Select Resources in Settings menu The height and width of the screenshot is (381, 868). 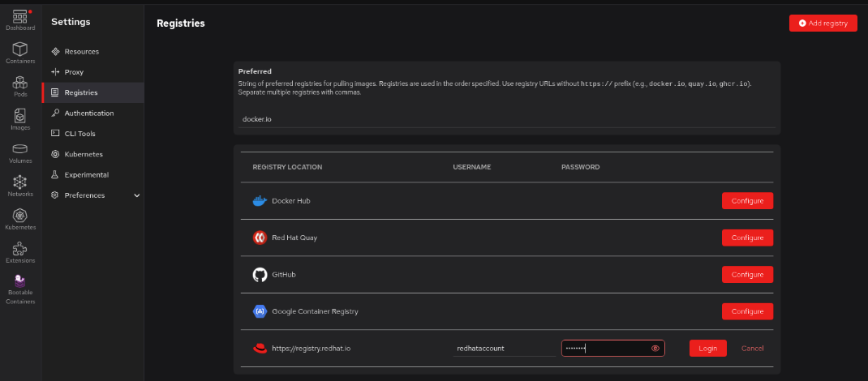click(81, 52)
